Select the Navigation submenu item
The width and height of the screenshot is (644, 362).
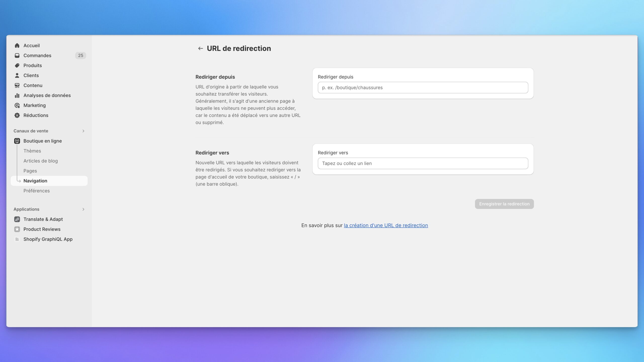[49, 181]
